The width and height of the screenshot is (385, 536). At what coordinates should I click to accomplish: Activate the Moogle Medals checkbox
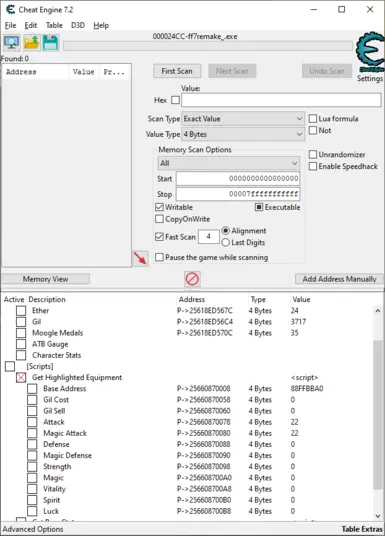pos(21,333)
